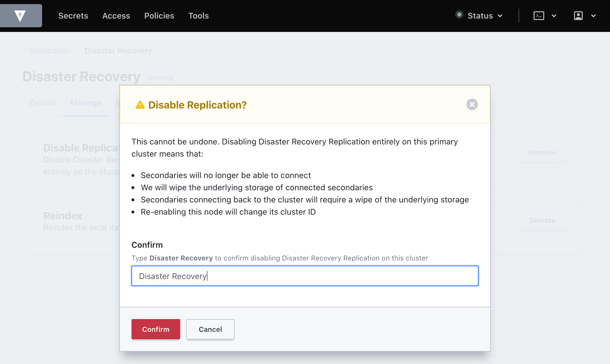This screenshot has width=610, height=364.
Task: Type in the Disaster Recovery confirmation field
Action: tap(305, 276)
